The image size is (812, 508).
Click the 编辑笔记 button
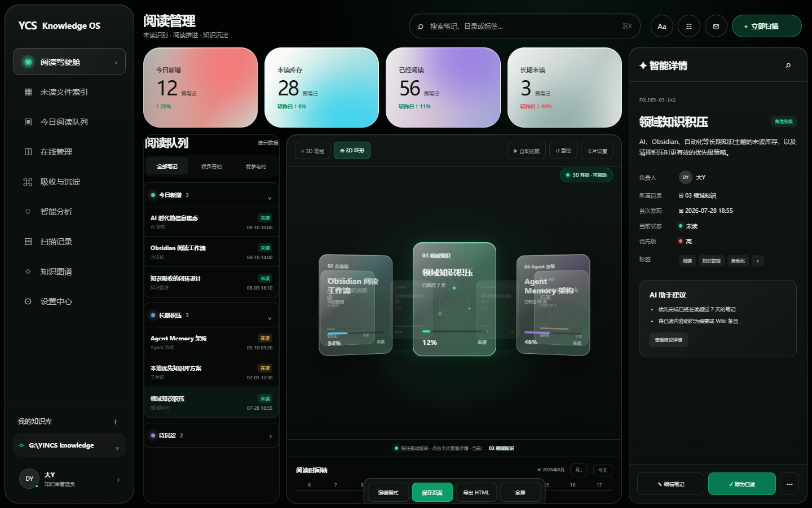coord(670,484)
